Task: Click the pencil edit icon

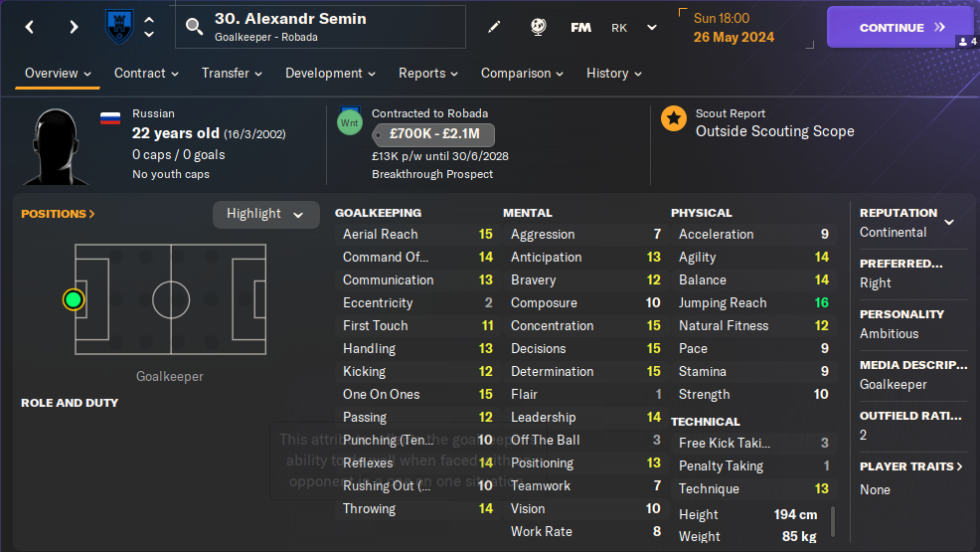Action: tap(494, 28)
